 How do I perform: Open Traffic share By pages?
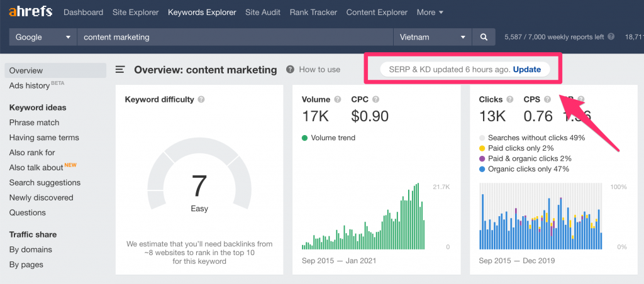tap(26, 265)
